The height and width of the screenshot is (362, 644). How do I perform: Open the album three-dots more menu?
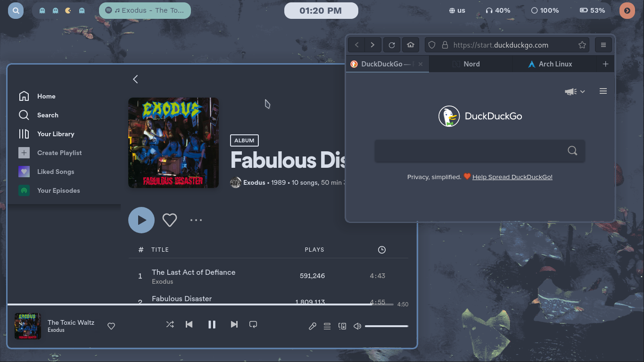click(196, 220)
